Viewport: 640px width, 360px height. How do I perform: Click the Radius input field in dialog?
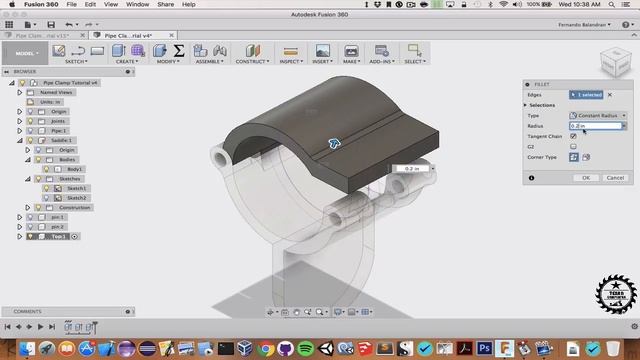596,126
